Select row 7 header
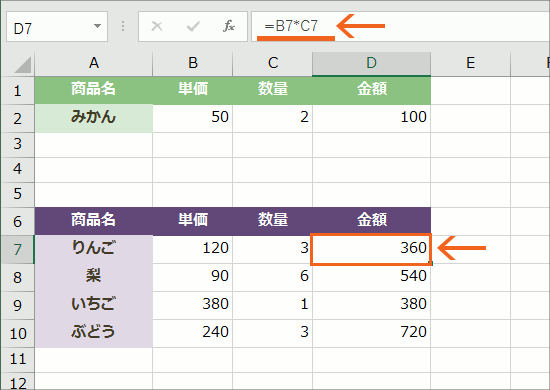This screenshot has height=390, width=550. point(18,249)
